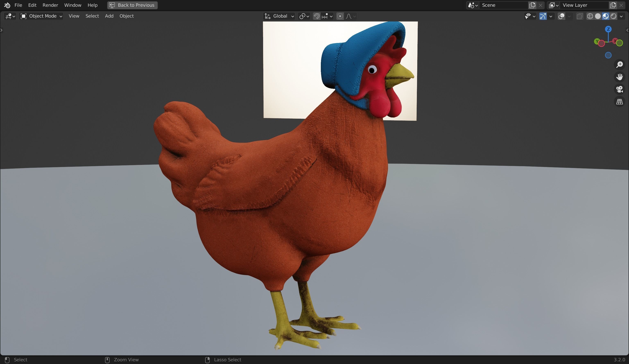
Task: Open the view layer browse icon
Action: tap(553, 5)
